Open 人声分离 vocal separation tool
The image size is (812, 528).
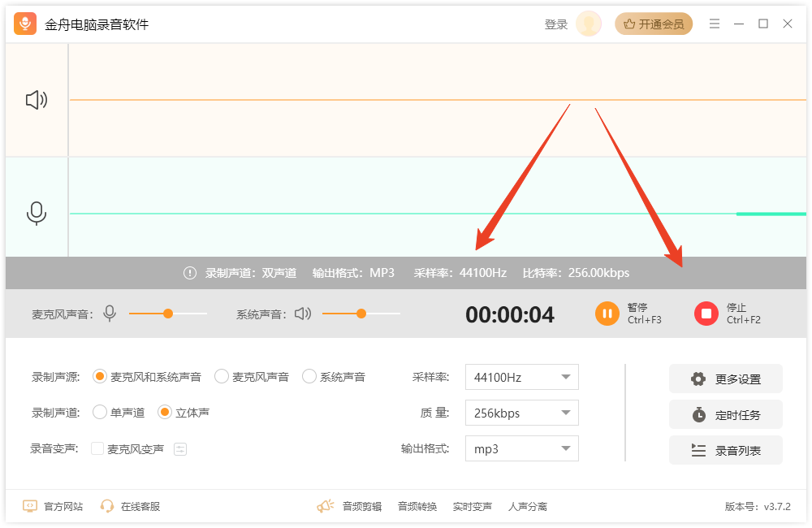[x=528, y=506]
